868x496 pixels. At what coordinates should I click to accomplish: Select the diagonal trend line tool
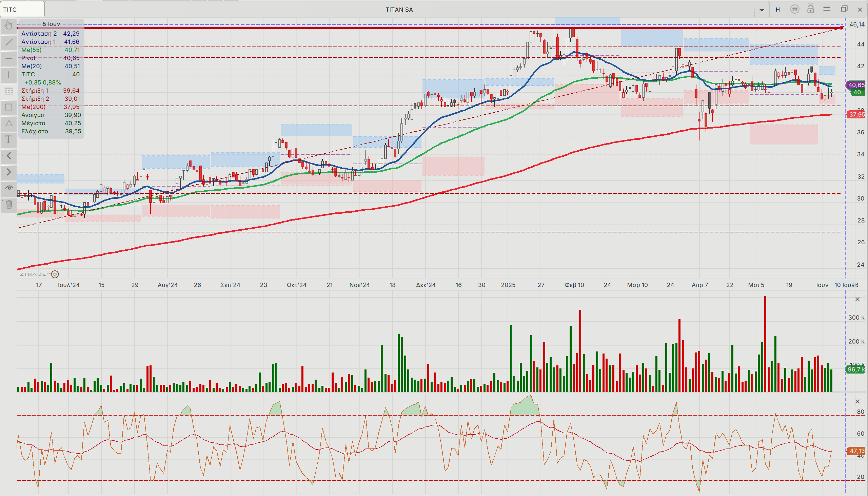(x=9, y=42)
